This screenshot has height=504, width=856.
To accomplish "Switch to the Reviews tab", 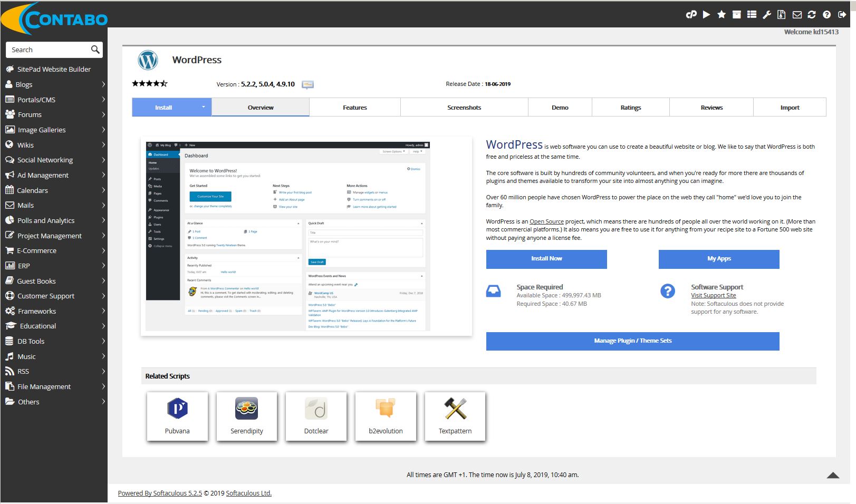I will (x=711, y=108).
